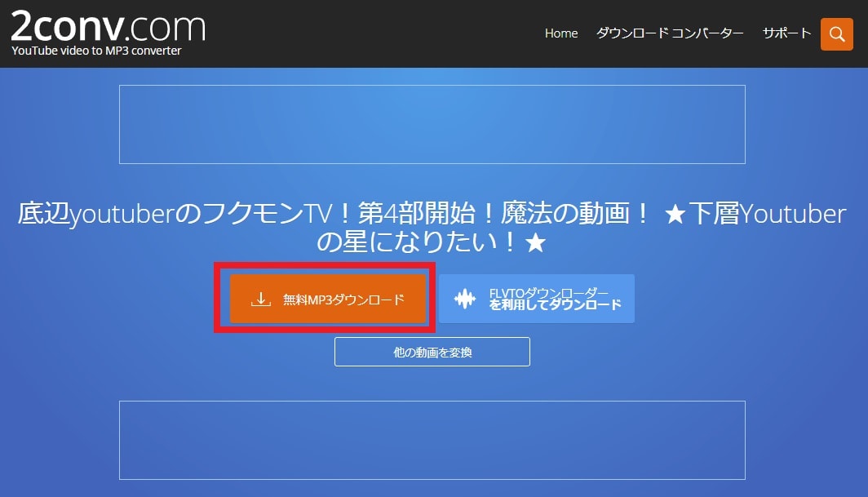
Task: Open ダウンロード コンバーター menu item
Action: coord(669,33)
